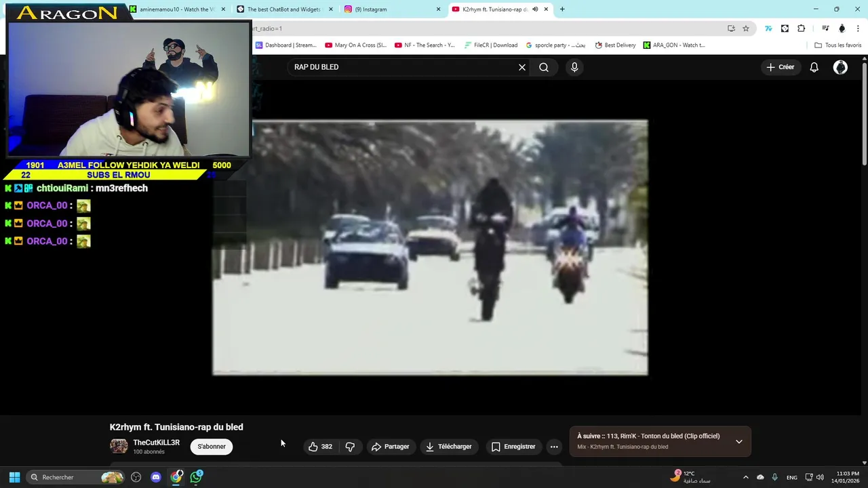
Task: Clear the YouTube search text
Action: [x=522, y=67]
